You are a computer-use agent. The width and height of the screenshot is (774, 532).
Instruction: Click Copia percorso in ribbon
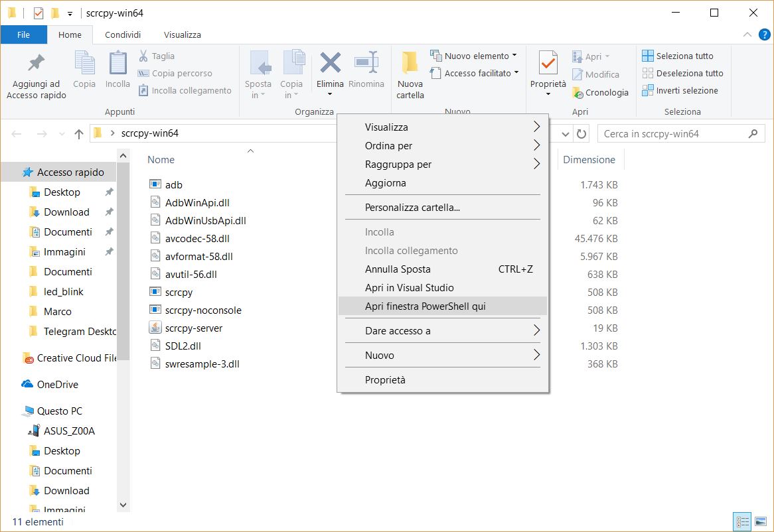point(175,74)
